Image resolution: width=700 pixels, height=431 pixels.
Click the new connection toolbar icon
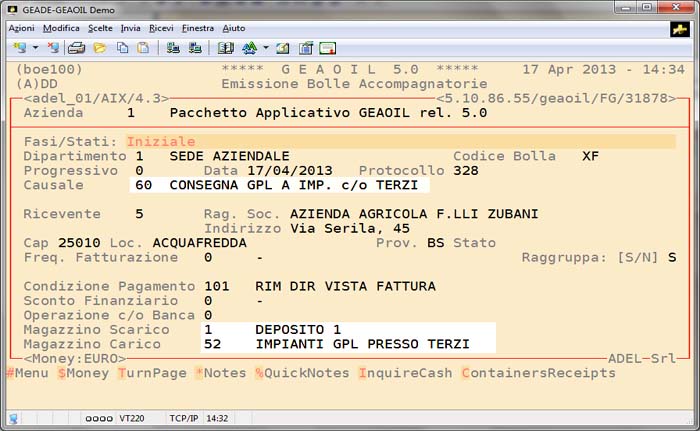(19, 47)
